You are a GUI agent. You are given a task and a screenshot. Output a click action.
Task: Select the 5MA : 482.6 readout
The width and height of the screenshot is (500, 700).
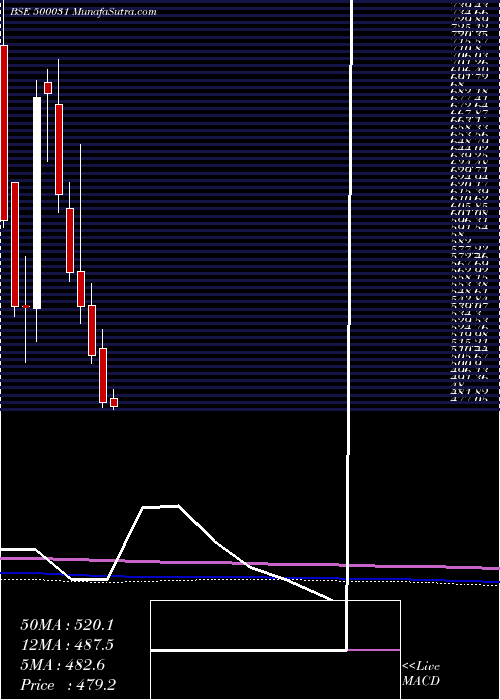[62, 665]
